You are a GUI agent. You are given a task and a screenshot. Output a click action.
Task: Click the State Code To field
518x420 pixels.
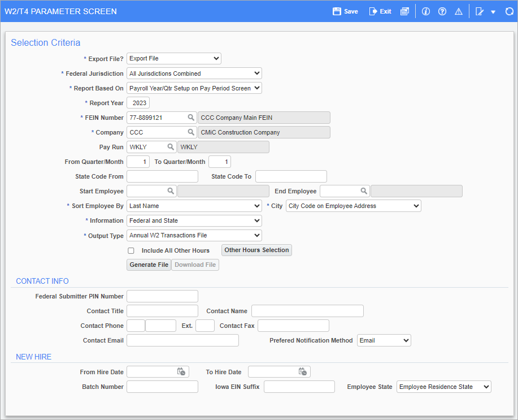pyautogui.click(x=291, y=176)
